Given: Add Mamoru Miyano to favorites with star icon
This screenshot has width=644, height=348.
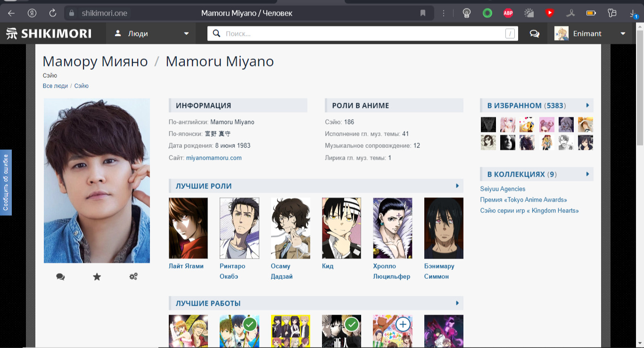Looking at the screenshot, I should pyautogui.click(x=97, y=277).
